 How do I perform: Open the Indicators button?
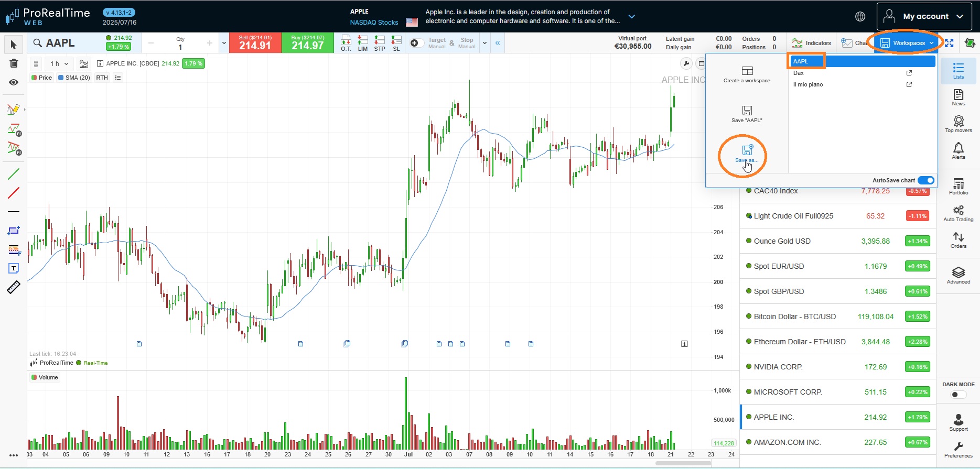[x=812, y=43]
